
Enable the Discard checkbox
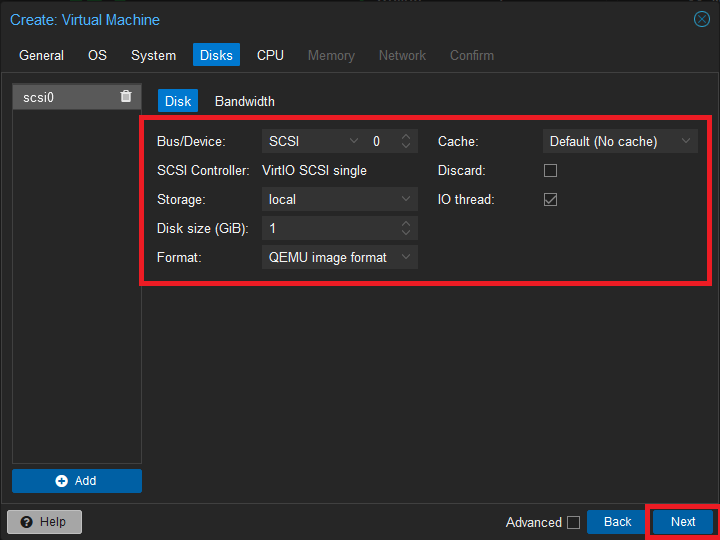550,170
